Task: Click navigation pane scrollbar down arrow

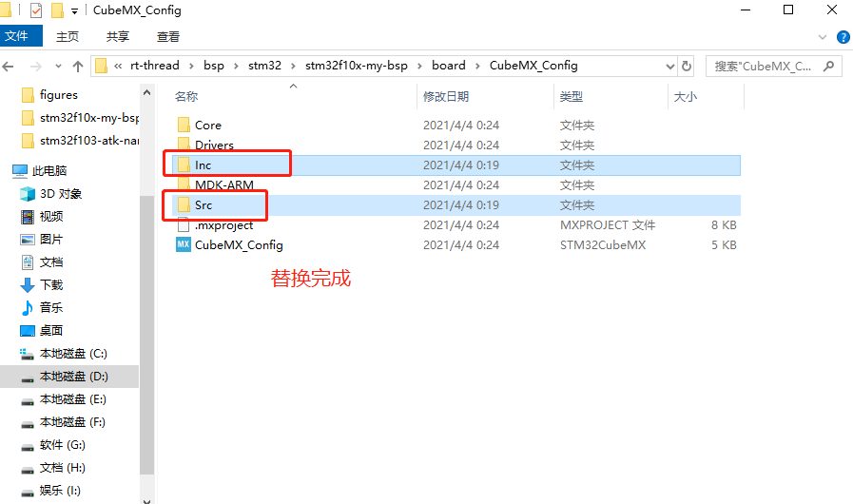Action: coord(146,500)
